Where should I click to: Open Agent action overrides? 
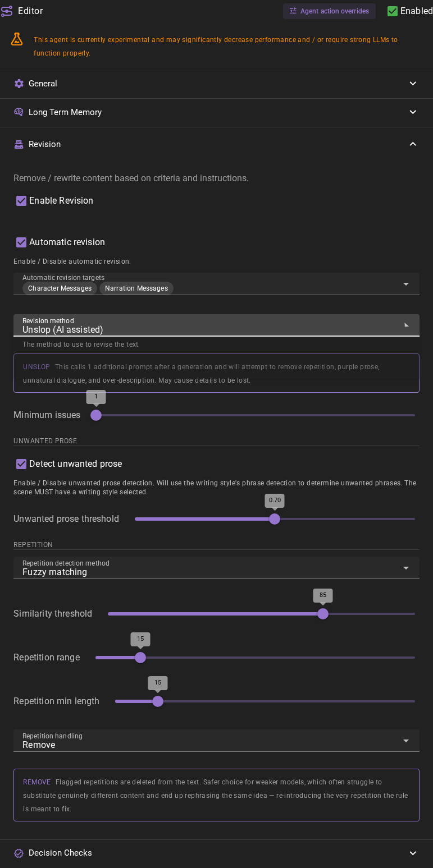pos(329,11)
